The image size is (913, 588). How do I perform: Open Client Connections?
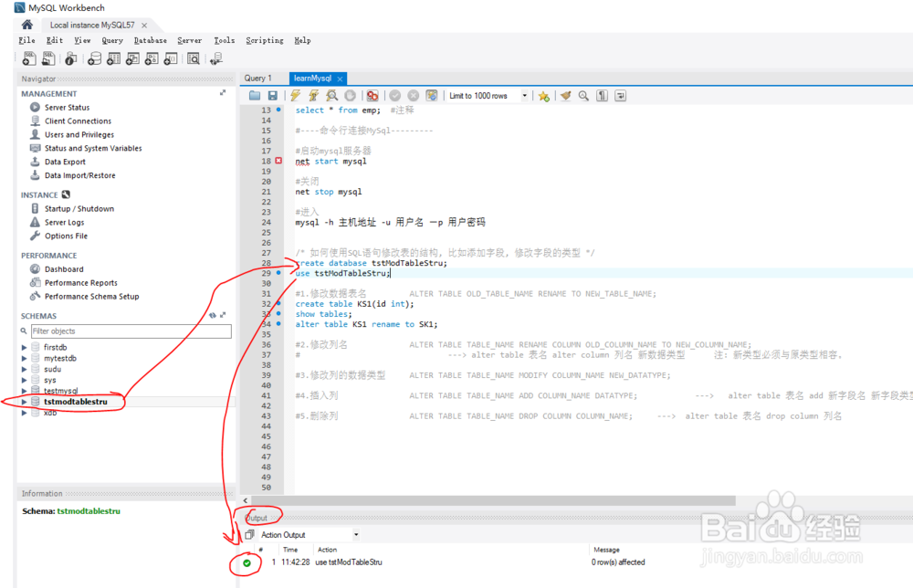(78, 121)
